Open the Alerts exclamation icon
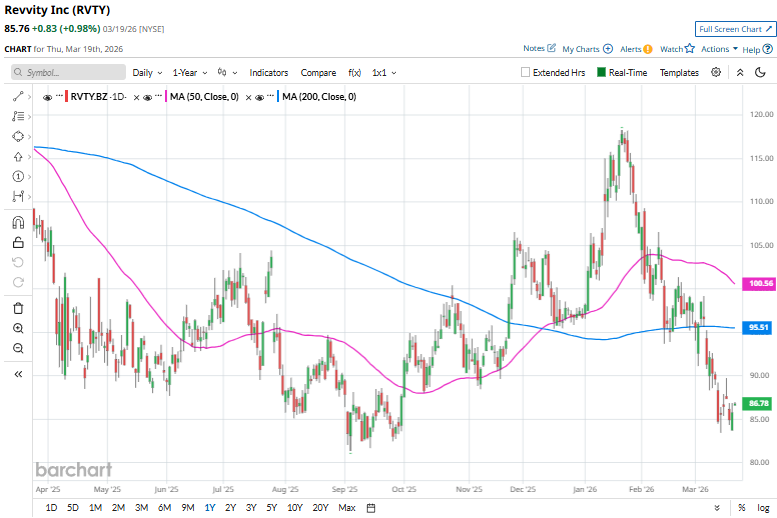 tap(648, 49)
